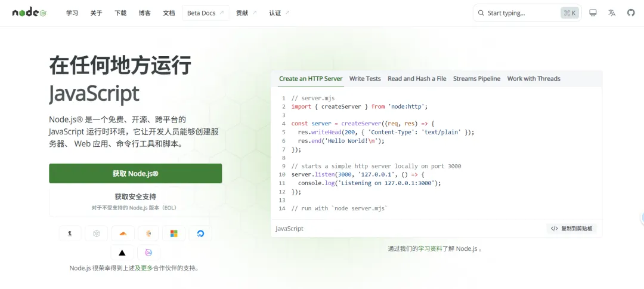
Task: Switch to the Read and Hash a File tab
Action: tap(417, 78)
